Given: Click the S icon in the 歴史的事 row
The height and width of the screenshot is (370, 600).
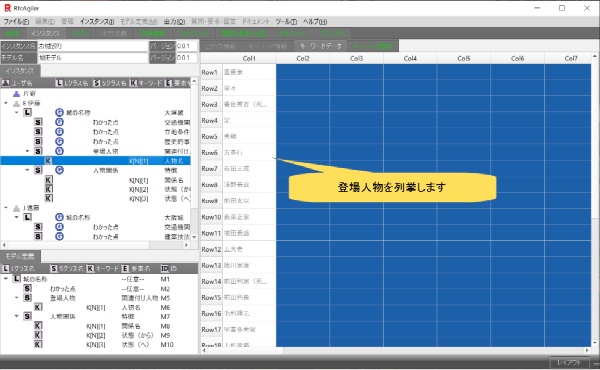Looking at the screenshot, I should coord(38,141).
